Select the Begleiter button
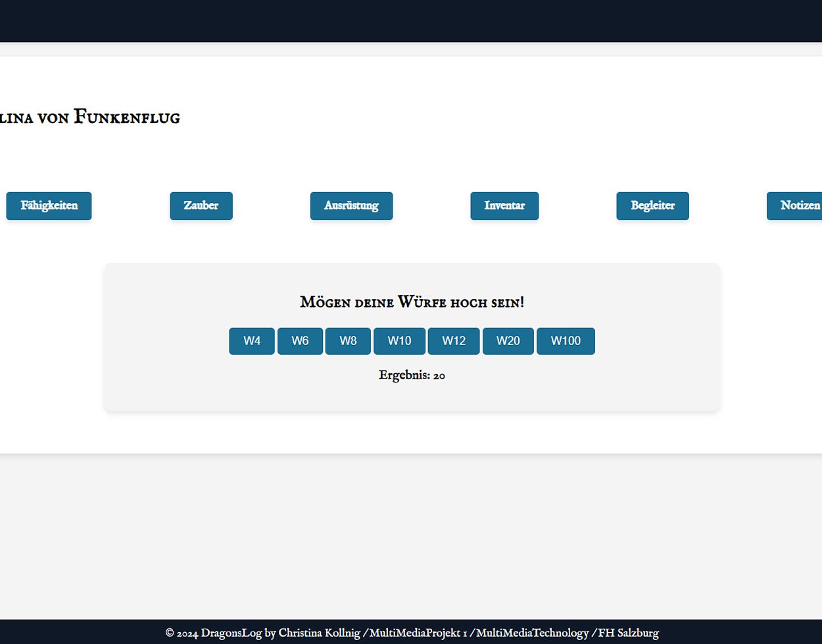The image size is (822, 644). click(652, 206)
